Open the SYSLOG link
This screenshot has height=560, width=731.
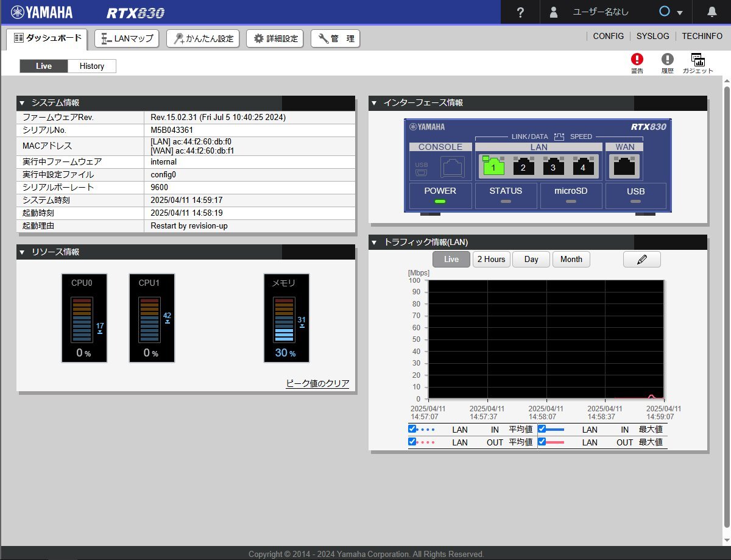pos(653,36)
